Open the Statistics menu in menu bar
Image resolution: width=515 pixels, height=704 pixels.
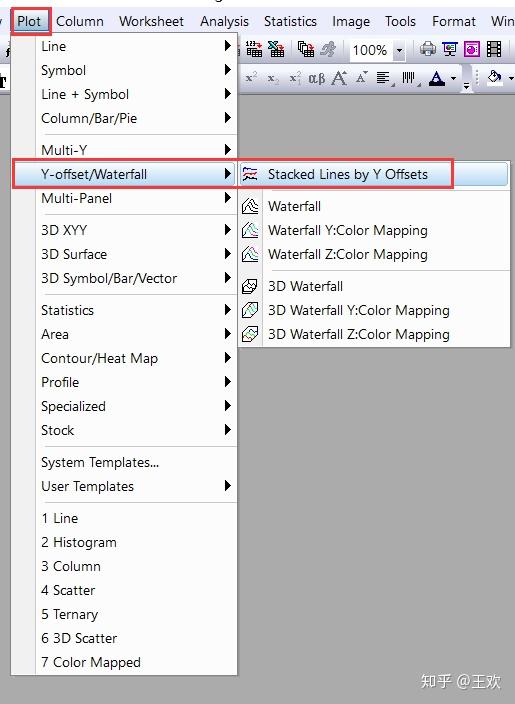point(290,21)
